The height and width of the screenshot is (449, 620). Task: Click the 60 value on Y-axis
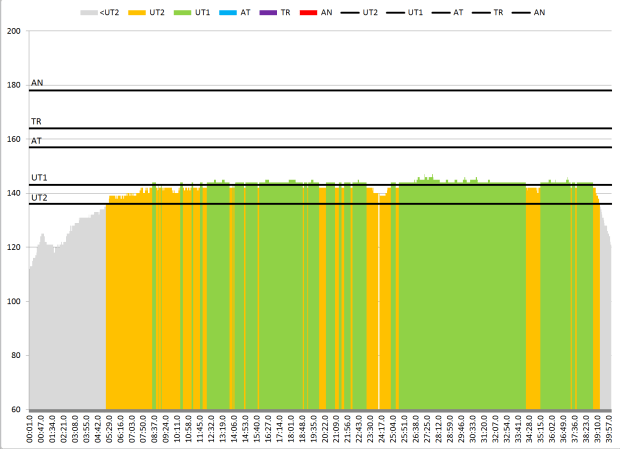[16, 409]
